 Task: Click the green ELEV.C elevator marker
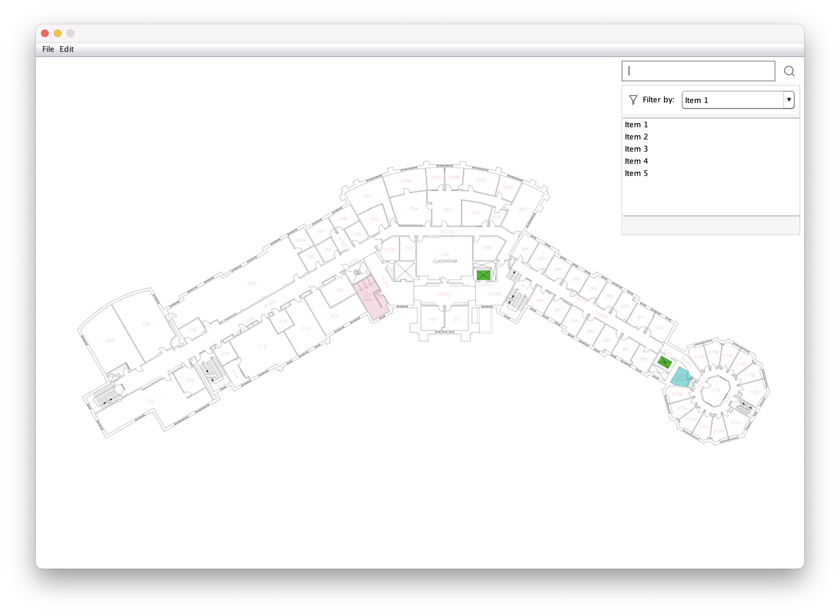(x=665, y=362)
